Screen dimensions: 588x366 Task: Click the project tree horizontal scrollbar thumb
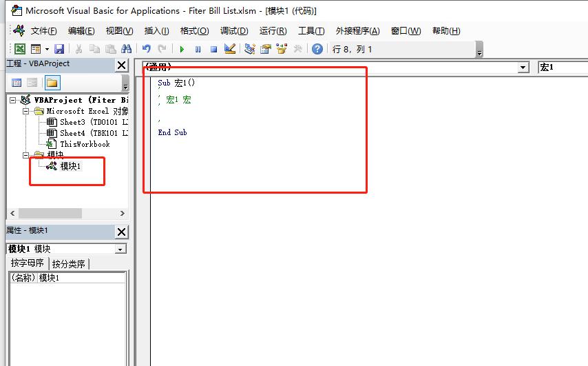point(50,213)
